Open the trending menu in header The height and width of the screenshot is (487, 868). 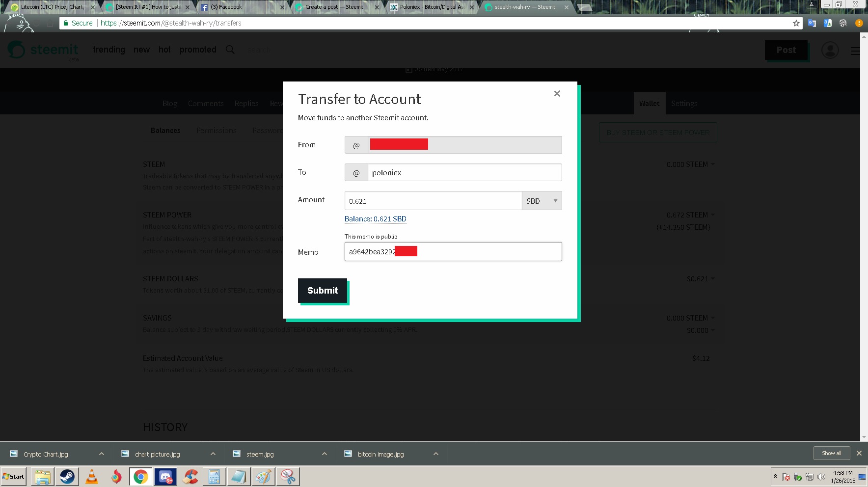[109, 50]
